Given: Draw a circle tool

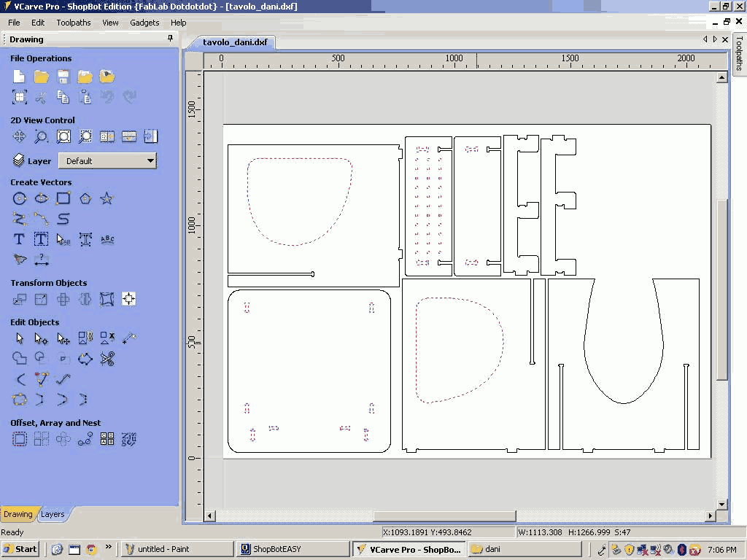Looking at the screenshot, I should pos(19,198).
